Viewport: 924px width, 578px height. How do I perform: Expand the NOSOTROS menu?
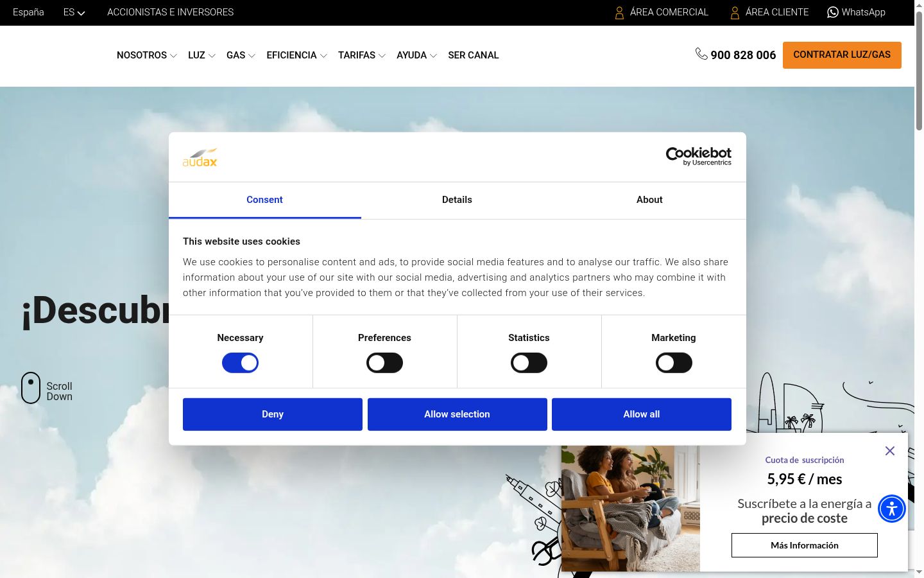tap(147, 55)
